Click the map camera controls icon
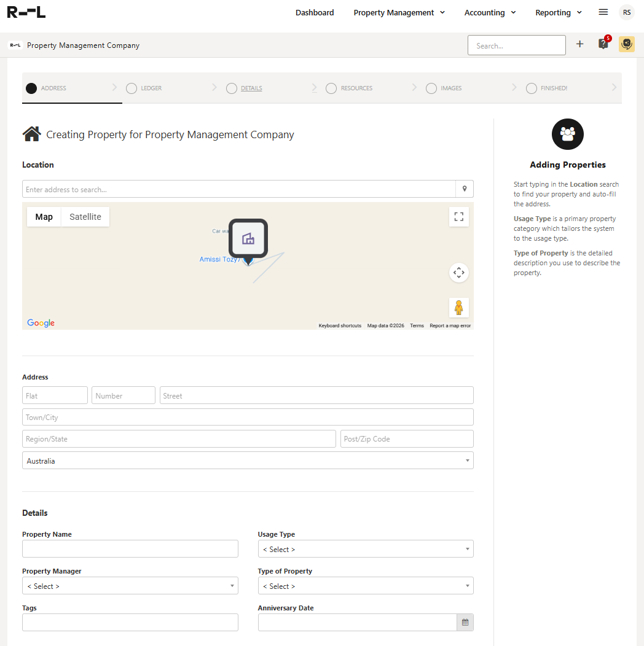Image resolution: width=644 pixels, height=646 pixels. [458, 273]
